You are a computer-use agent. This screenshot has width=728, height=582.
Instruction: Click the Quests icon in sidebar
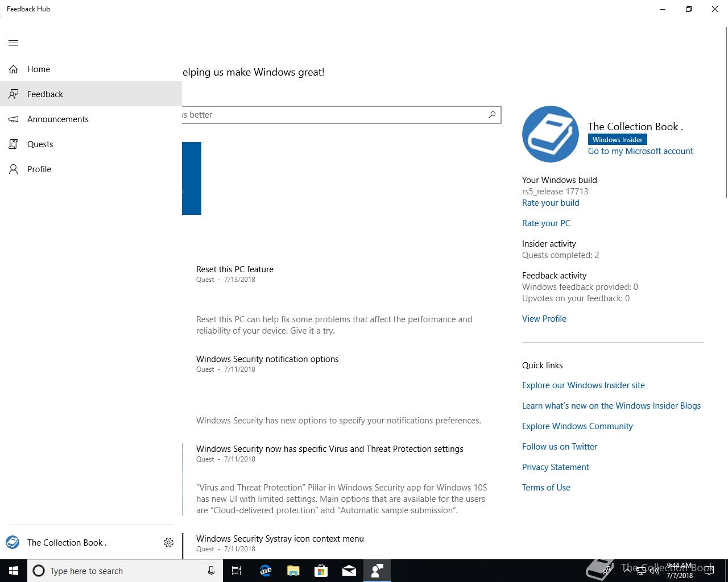[14, 144]
